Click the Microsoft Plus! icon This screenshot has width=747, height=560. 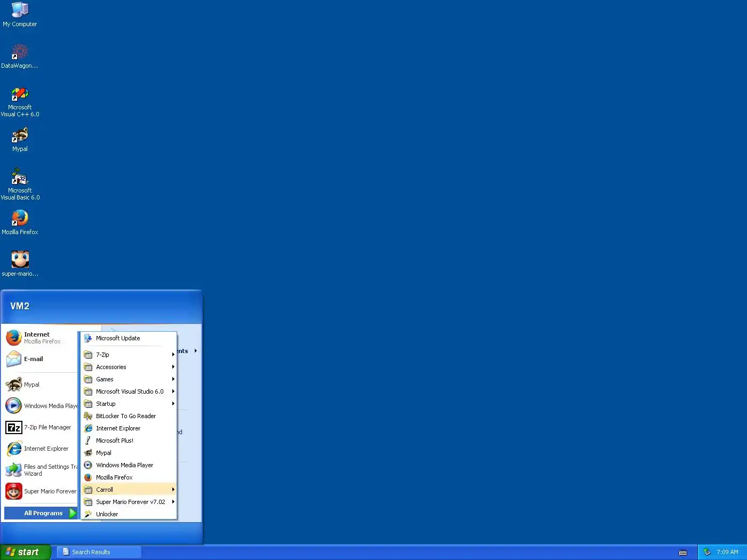tap(88, 441)
